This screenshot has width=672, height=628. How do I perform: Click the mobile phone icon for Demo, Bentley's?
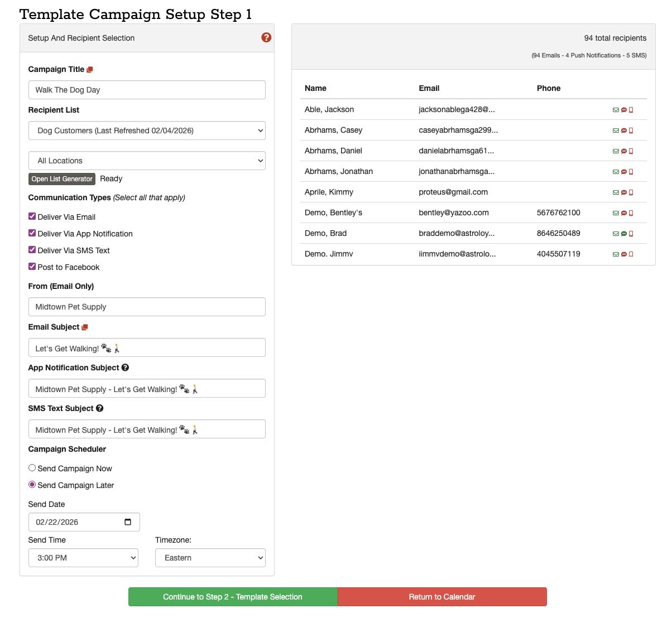(x=631, y=213)
